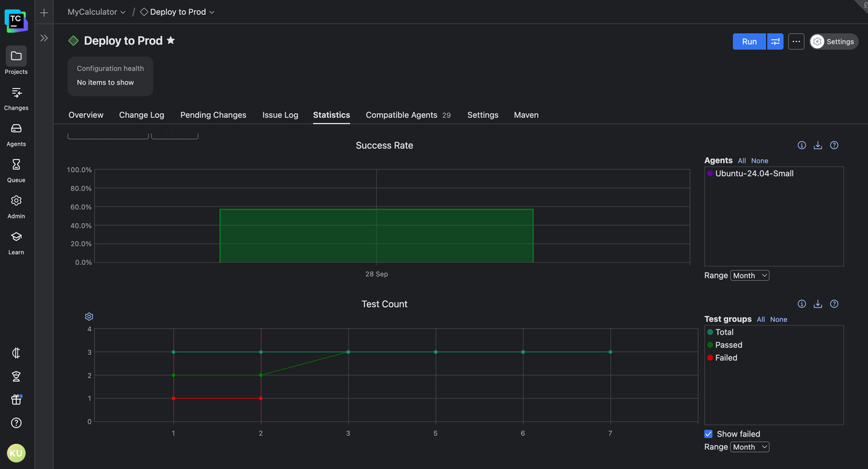This screenshot has width=868, height=469.
Task: Open help for the Test Count chart
Action: [x=834, y=304]
